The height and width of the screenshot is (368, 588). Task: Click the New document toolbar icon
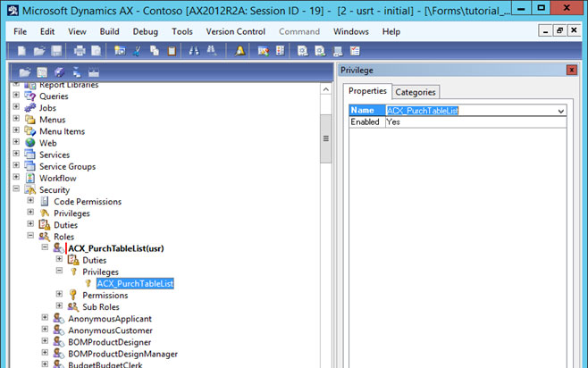coord(21,51)
